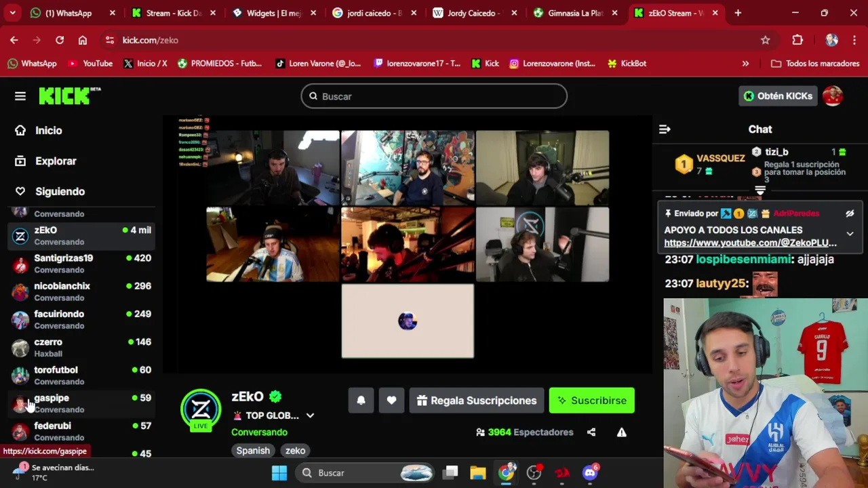Select nicobianchix channel in sidebar
868x488 pixels.
(x=81, y=291)
